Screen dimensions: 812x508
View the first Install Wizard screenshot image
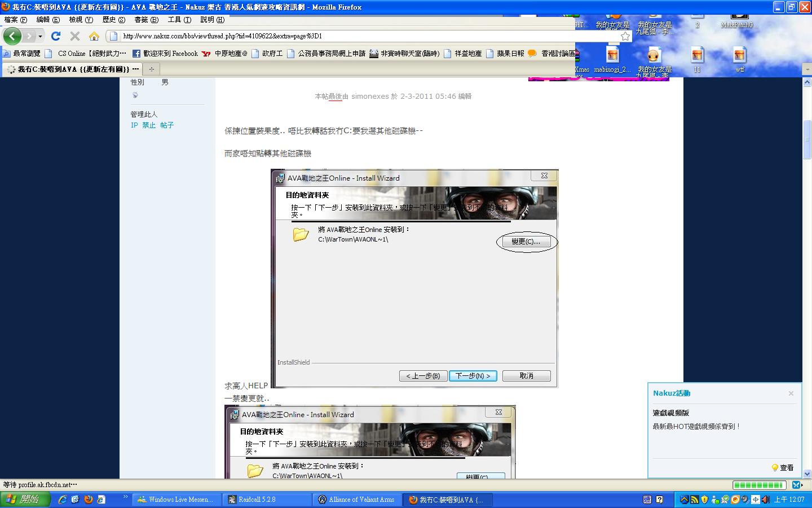point(414,278)
